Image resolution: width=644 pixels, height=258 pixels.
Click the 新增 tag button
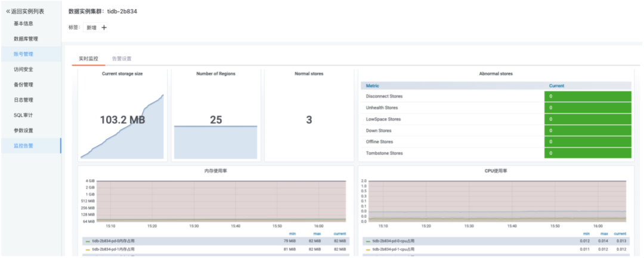coord(92,27)
